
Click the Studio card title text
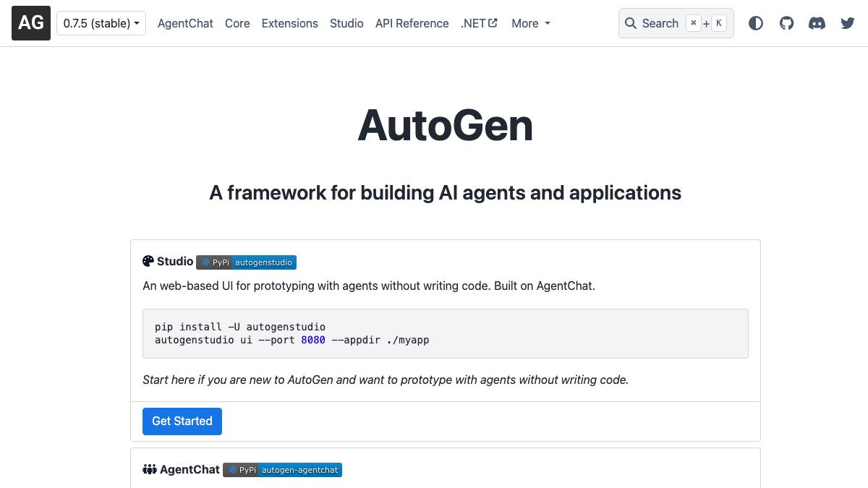pos(175,261)
